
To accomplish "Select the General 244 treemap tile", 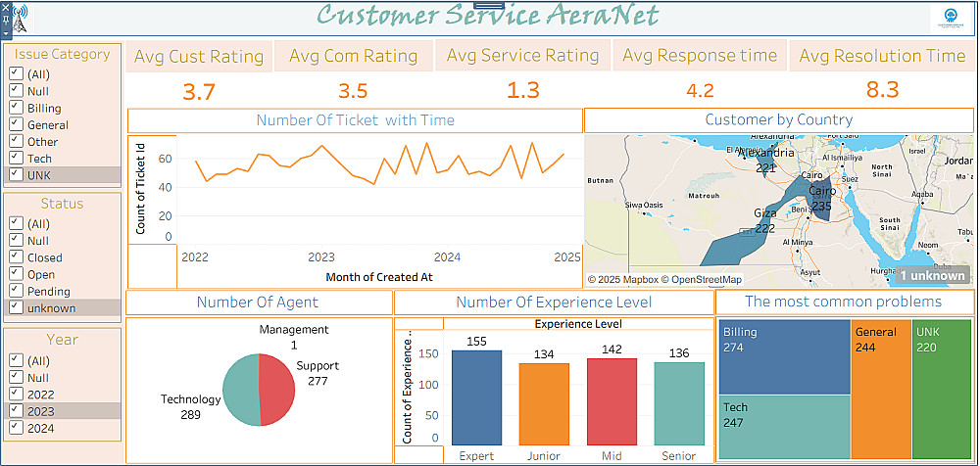I will [x=881, y=390].
